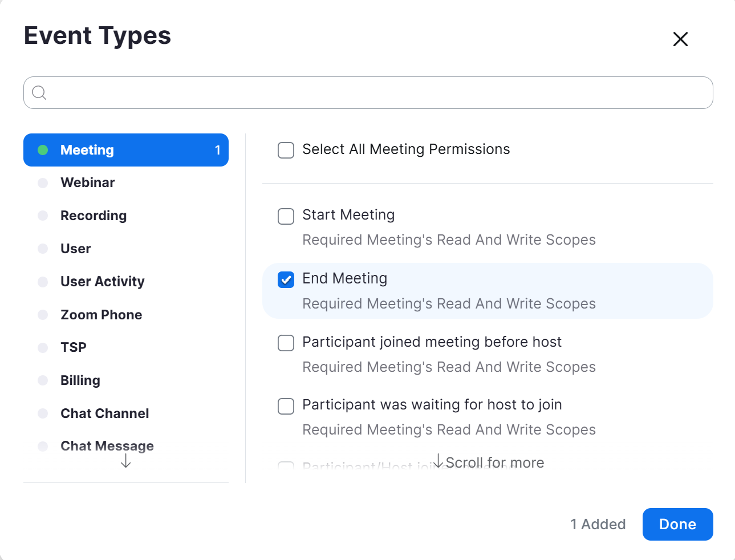This screenshot has width=735, height=560.
Task: Go to the Zoom Phone category
Action: click(101, 315)
